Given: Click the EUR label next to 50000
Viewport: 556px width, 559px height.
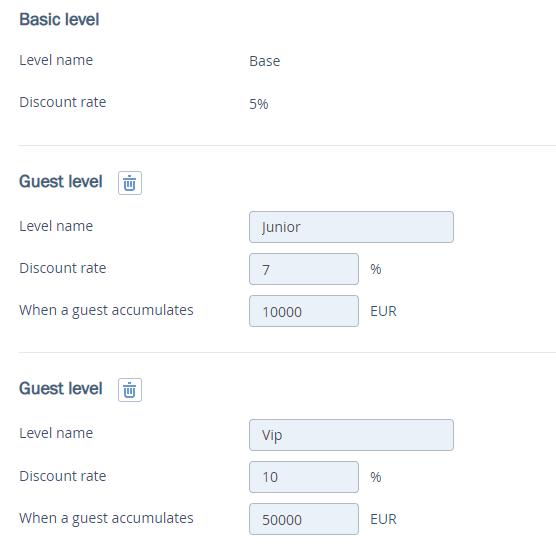Looking at the screenshot, I should (x=383, y=519).
